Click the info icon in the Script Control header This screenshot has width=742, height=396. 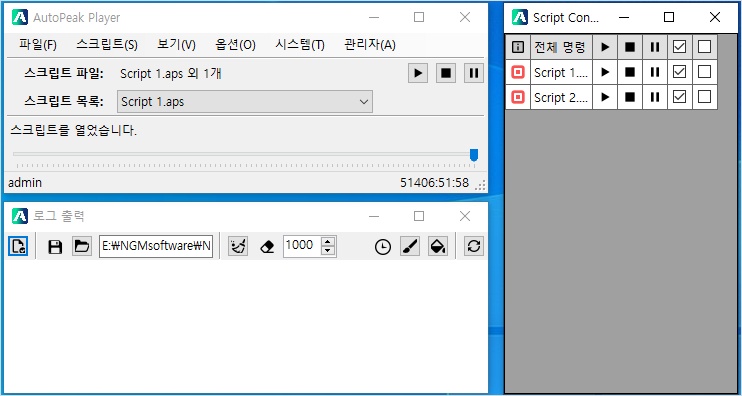coord(518,47)
